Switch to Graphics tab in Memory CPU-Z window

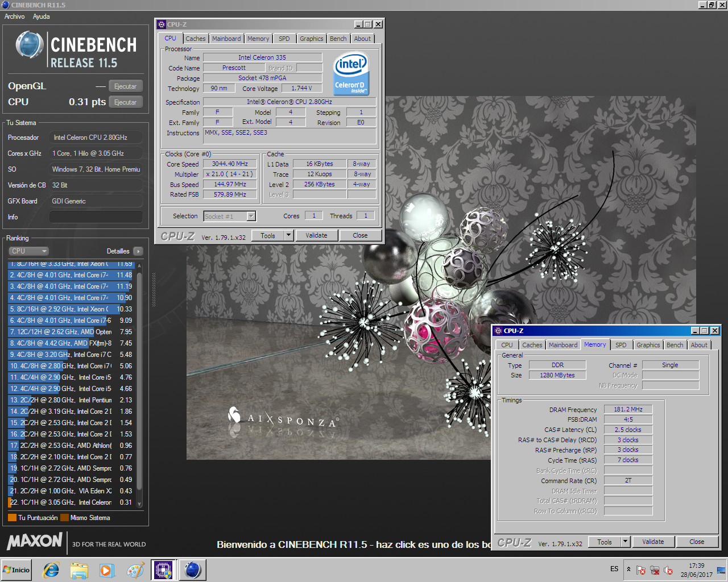tap(648, 345)
